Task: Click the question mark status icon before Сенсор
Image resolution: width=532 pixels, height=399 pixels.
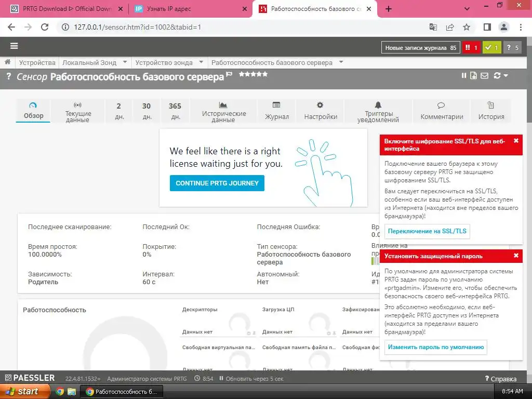Action: coord(8,76)
